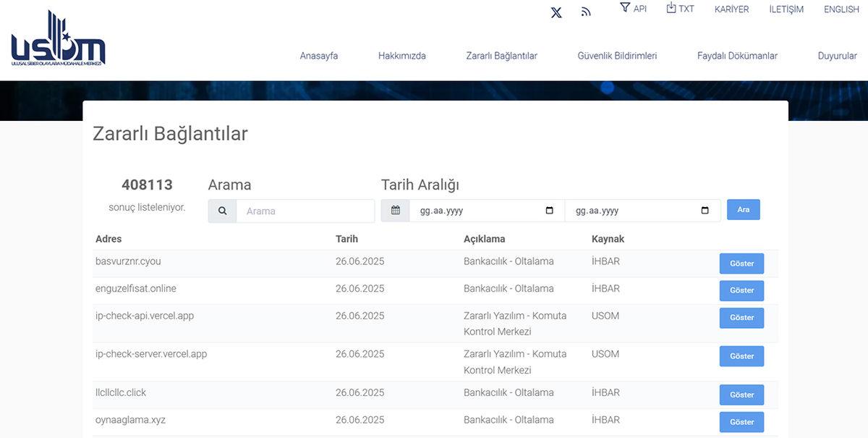The image size is (868, 438).
Task: Switch the site to ENGLISH
Action: click(x=841, y=9)
